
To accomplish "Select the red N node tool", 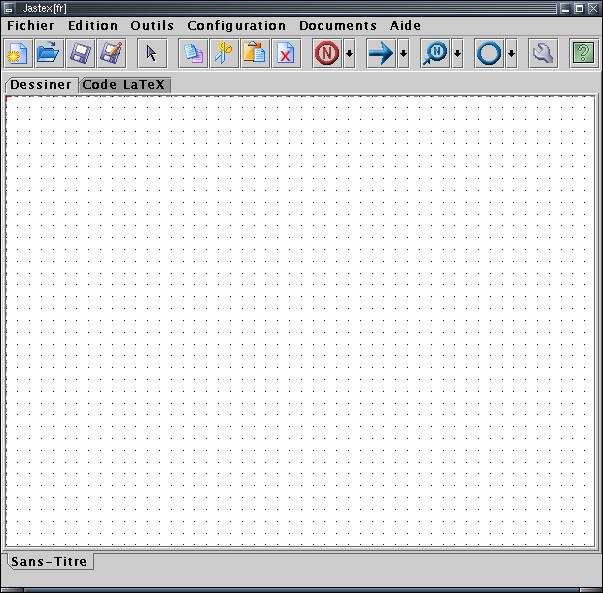I will click(x=326, y=54).
